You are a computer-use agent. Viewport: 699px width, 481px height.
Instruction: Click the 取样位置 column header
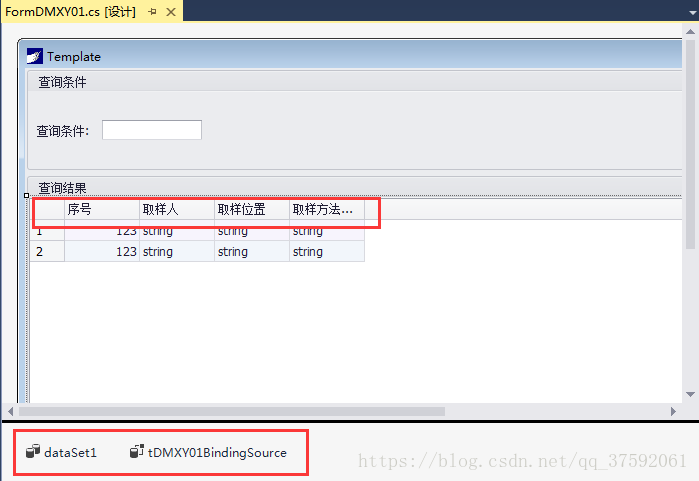[252, 209]
